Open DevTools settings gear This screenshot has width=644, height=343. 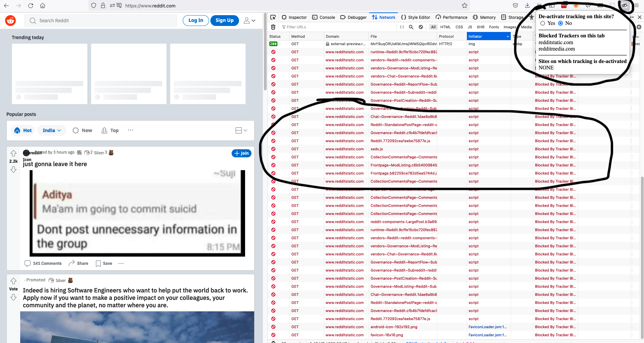coord(639,27)
